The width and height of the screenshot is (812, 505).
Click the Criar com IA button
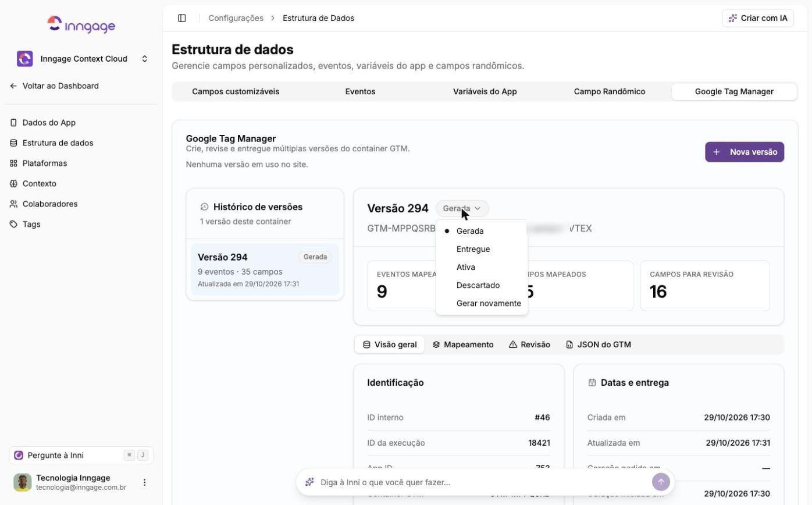[758, 18]
